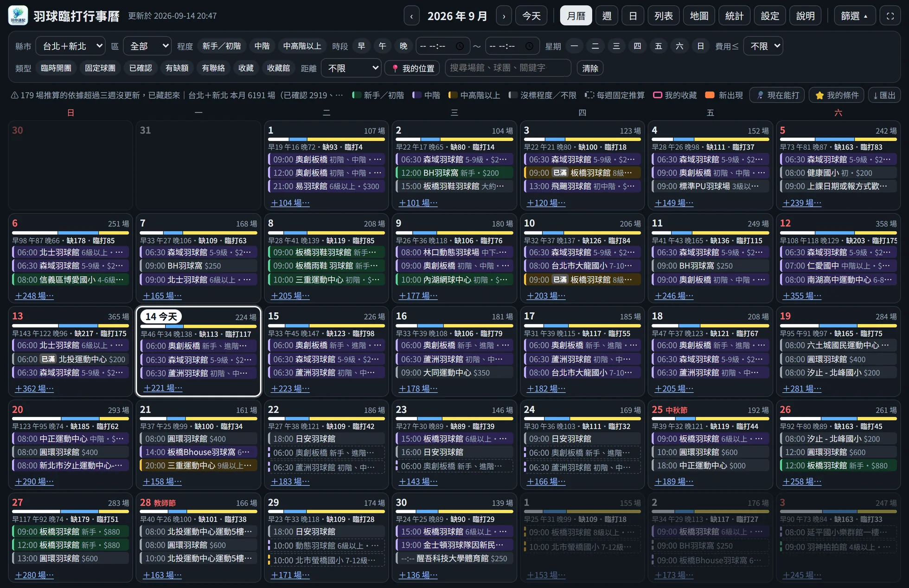This screenshot has height=588, width=909.
Task: Click start time input field
Action: [442, 46]
